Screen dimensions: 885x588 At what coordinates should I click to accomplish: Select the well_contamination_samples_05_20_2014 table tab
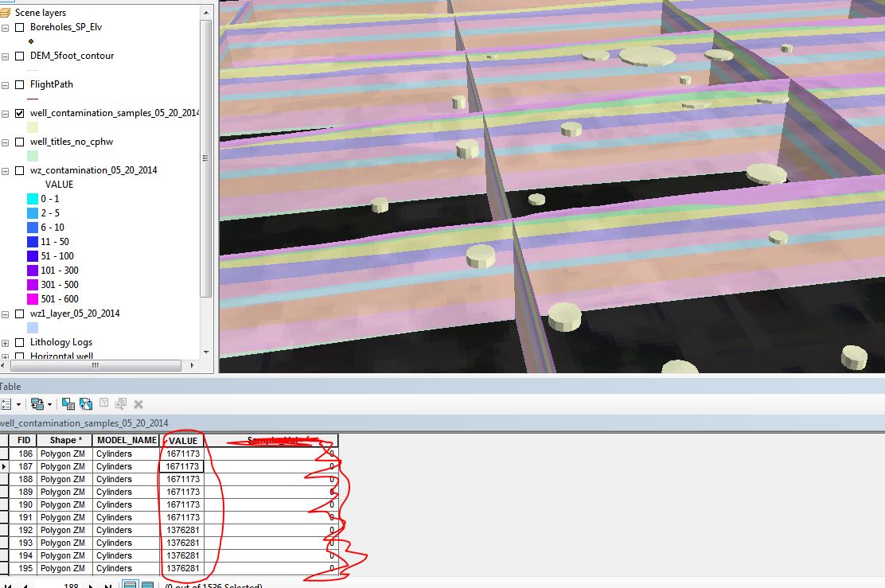click(84, 423)
